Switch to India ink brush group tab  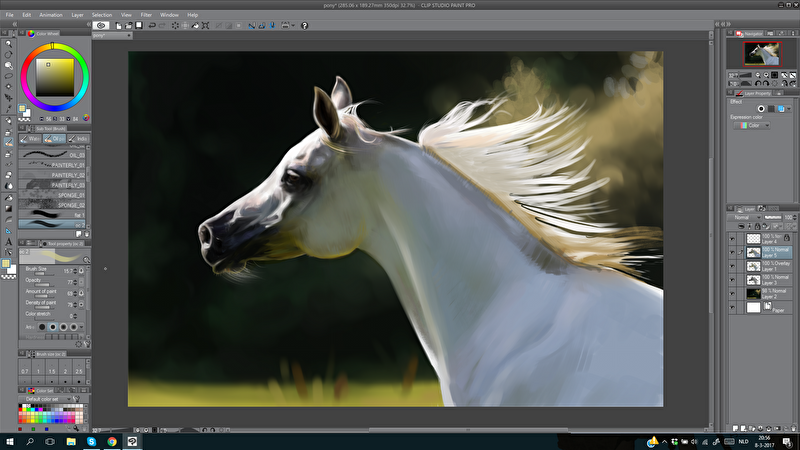click(x=78, y=139)
